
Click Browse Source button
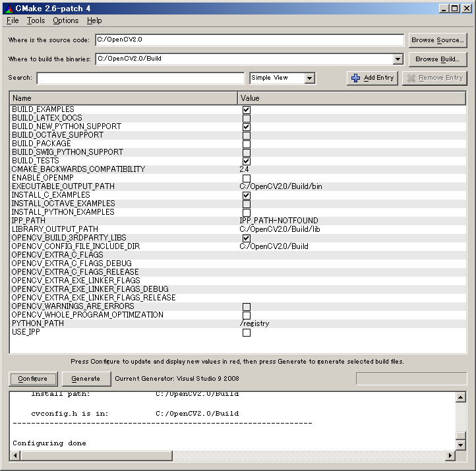438,40
